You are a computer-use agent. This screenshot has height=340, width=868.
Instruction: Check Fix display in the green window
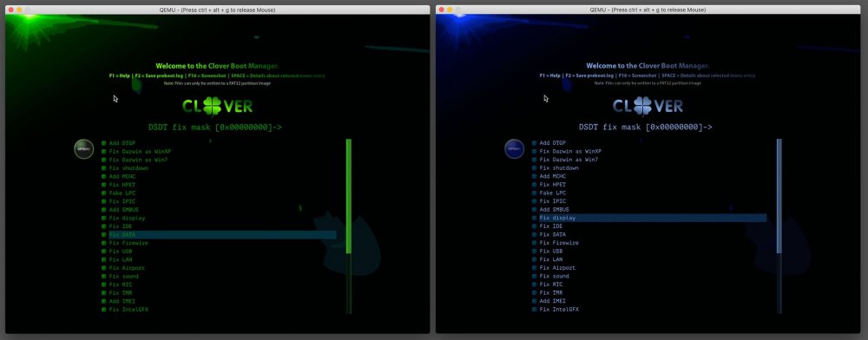[x=103, y=218]
